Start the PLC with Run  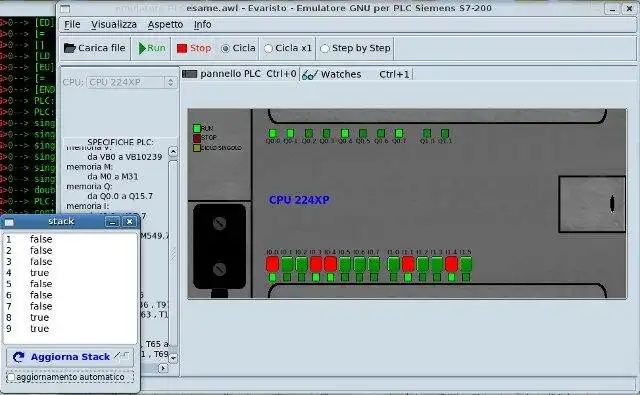pyautogui.click(x=151, y=48)
